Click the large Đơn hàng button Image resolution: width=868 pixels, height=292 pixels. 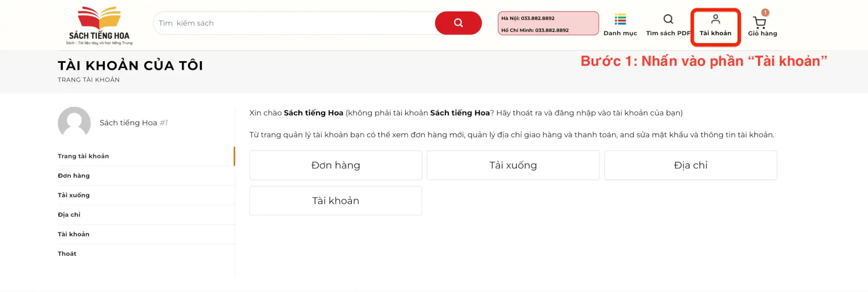coord(336,165)
